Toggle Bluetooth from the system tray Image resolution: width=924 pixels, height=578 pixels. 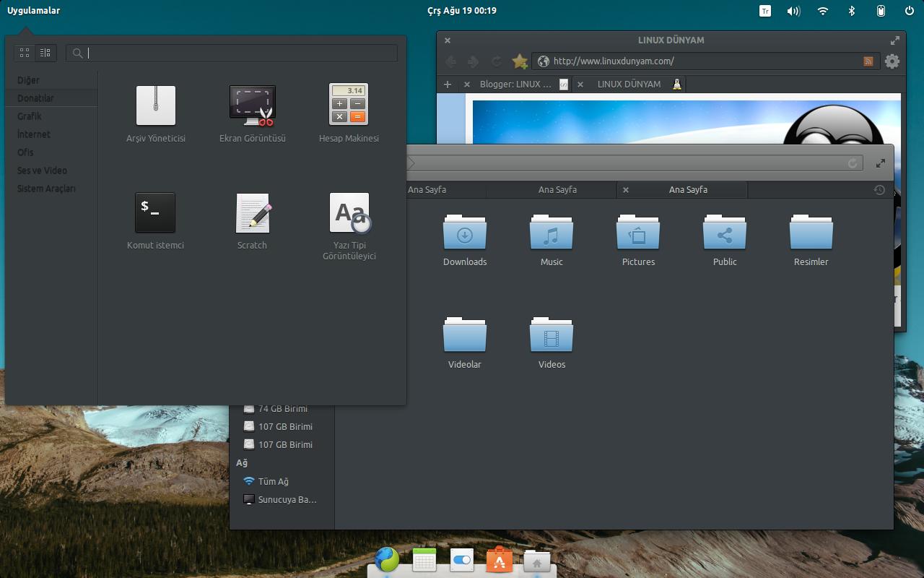coord(850,11)
